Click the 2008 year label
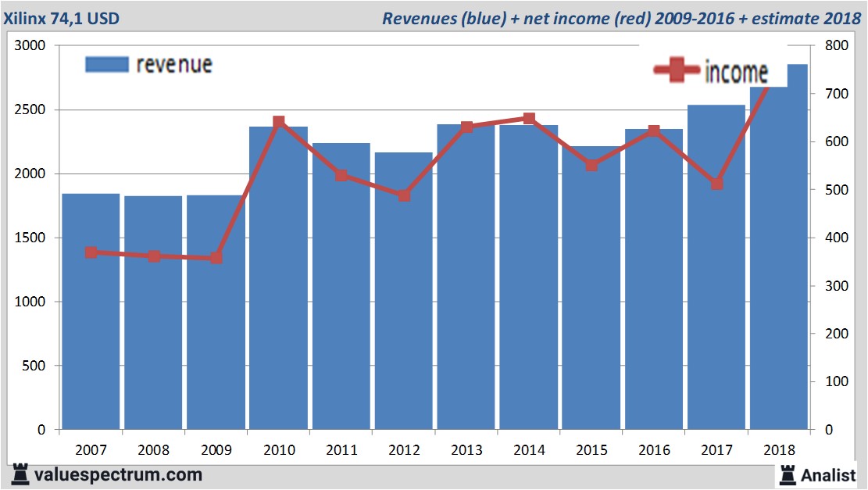 click(x=153, y=450)
